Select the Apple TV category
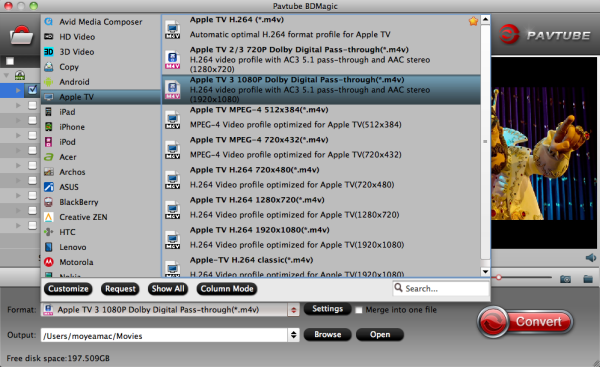 [100, 97]
